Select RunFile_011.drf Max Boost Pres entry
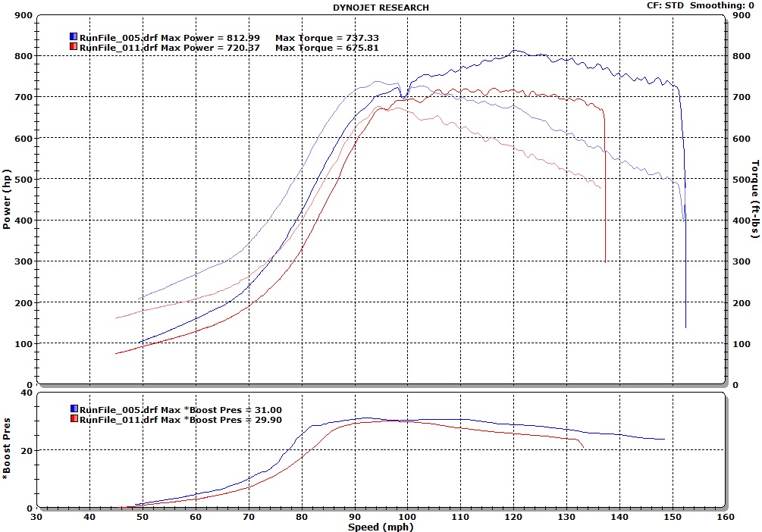The height and width of the screenshot is (532, 762). (180, 419)
